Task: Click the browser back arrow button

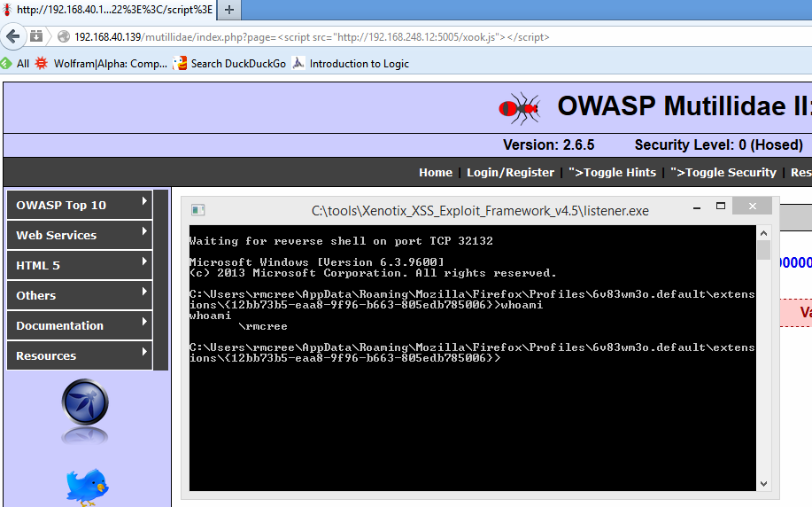Action: point(13,36)
